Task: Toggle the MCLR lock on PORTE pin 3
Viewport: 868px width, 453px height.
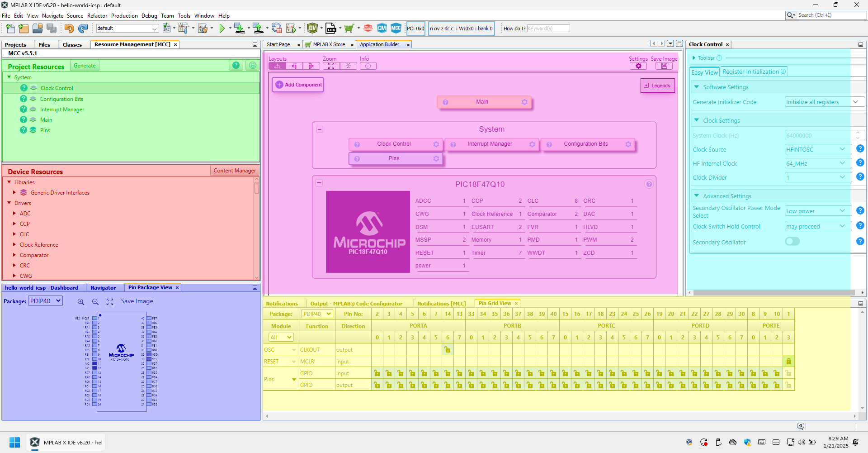Action: pos(788,362)
